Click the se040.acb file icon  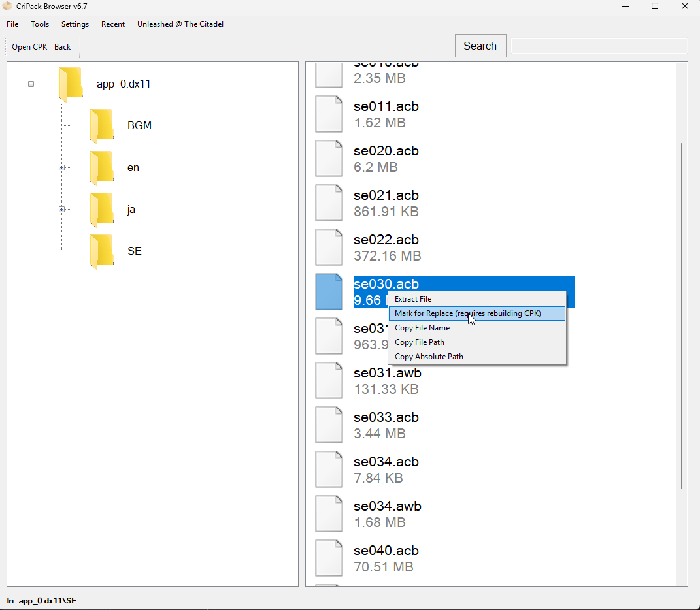[329, 558]
